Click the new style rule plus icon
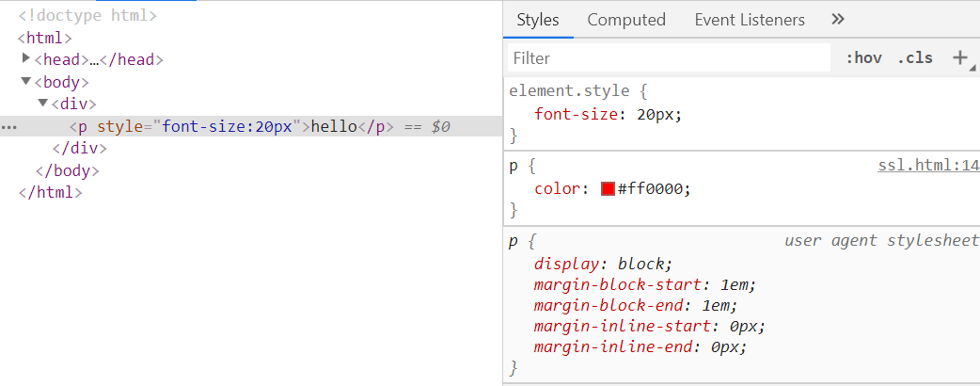 pos(959,57)
